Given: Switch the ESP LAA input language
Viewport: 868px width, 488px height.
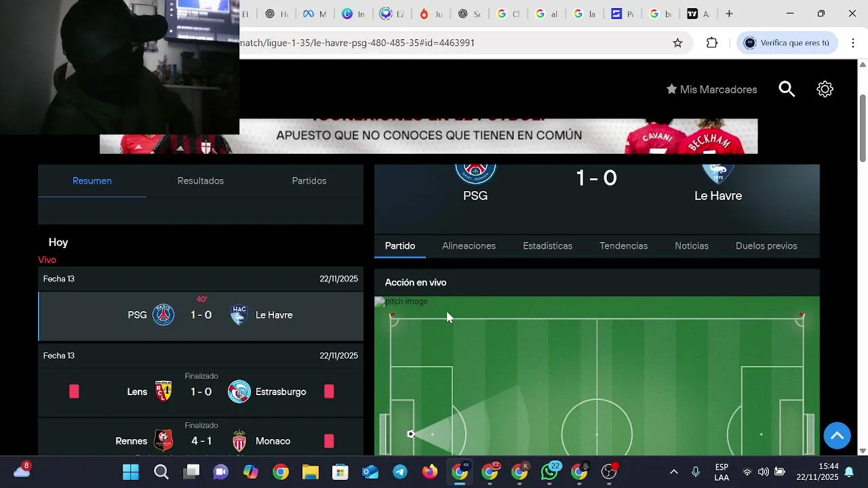Looking at the screenshot, I should [x=722, y=472].
